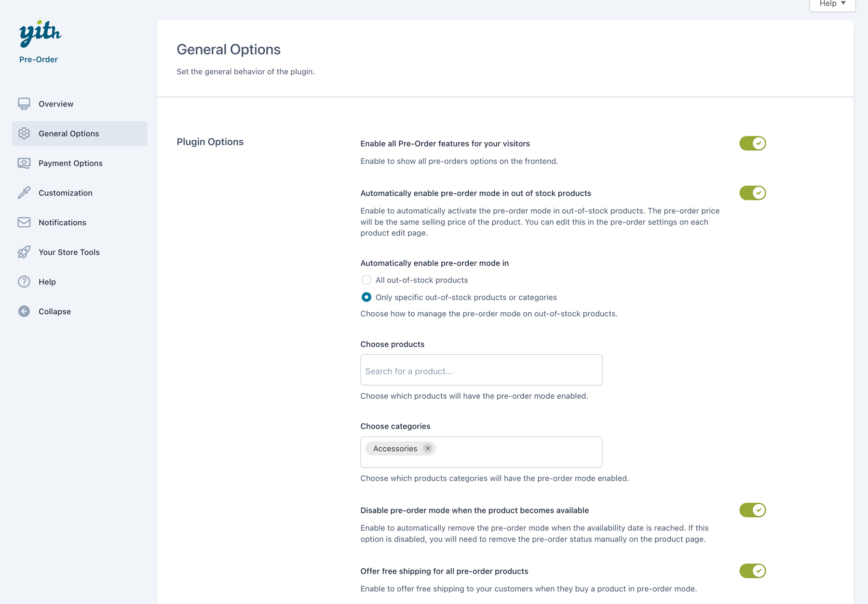Select All out-of-stock products radio option
Image resolution: width=868 pixels, height=604 pixels.
[x=366, y=280]
